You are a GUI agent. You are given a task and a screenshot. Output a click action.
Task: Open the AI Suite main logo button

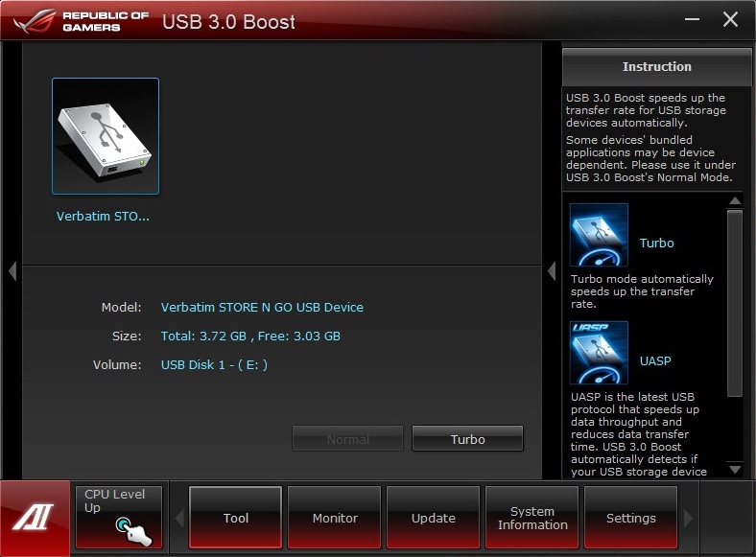pos(35,518)
